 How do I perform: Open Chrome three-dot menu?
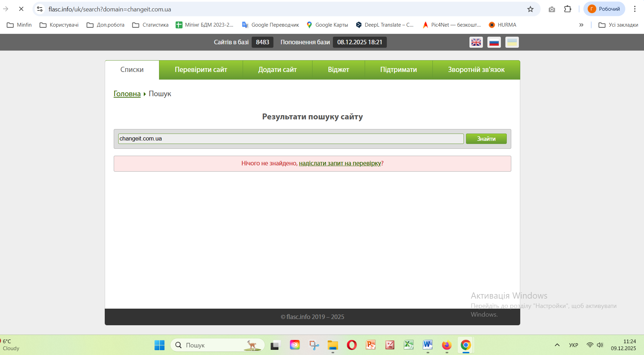(x=635, y=9)
